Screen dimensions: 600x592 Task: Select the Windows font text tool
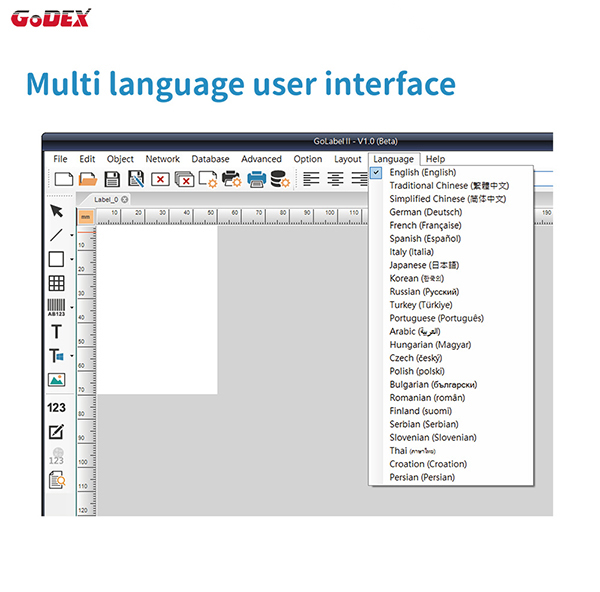pos(56,356)
